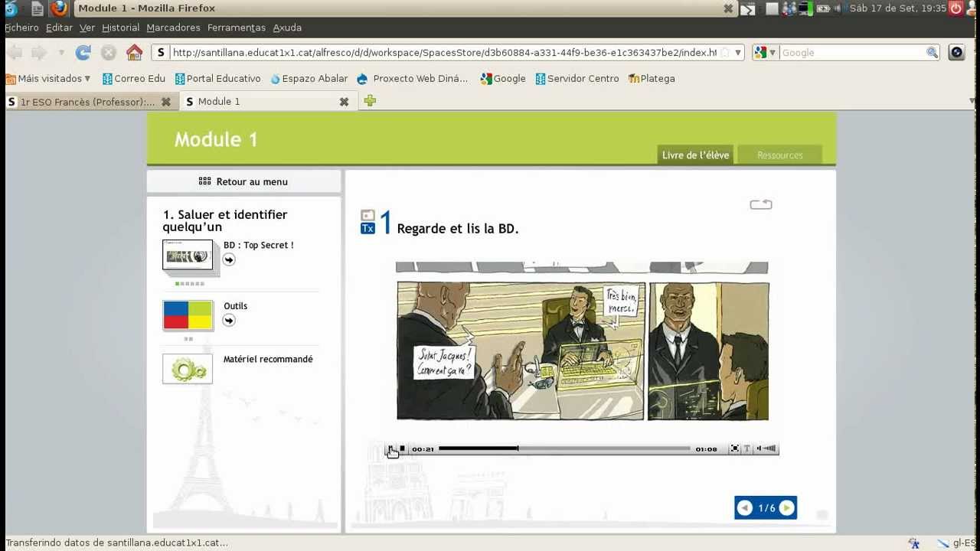The height and width of the screenshot is (551, 980).
Task: Open terminal icon in system panel
Action: [x=748, y=8]
